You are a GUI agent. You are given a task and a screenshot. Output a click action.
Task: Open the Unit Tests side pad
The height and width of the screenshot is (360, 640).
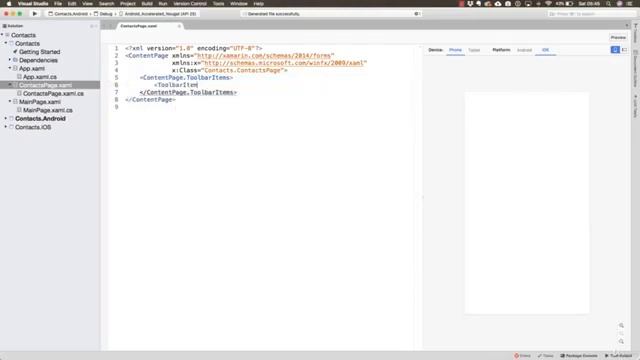pos(636,106)
